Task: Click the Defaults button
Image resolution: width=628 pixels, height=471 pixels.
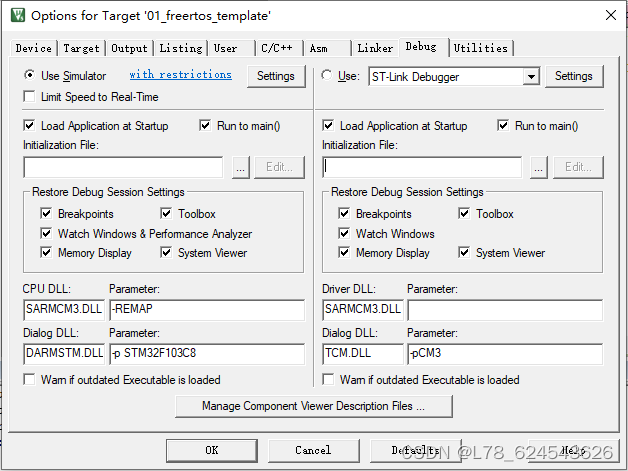Action: 415,450
